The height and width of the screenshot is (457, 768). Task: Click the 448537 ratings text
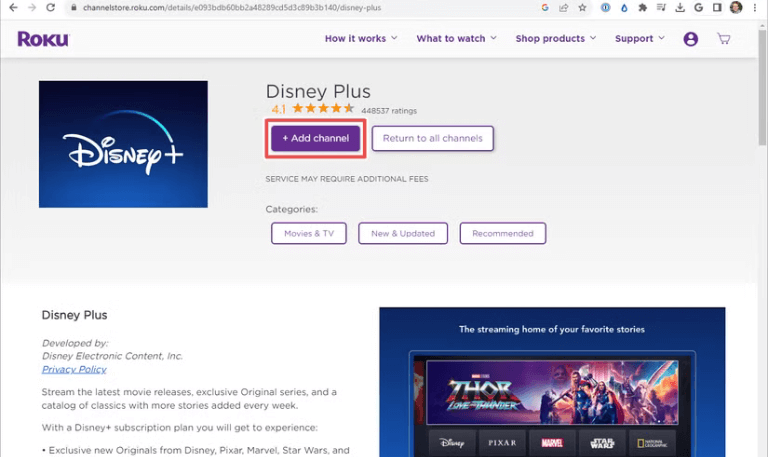[389, 111]
